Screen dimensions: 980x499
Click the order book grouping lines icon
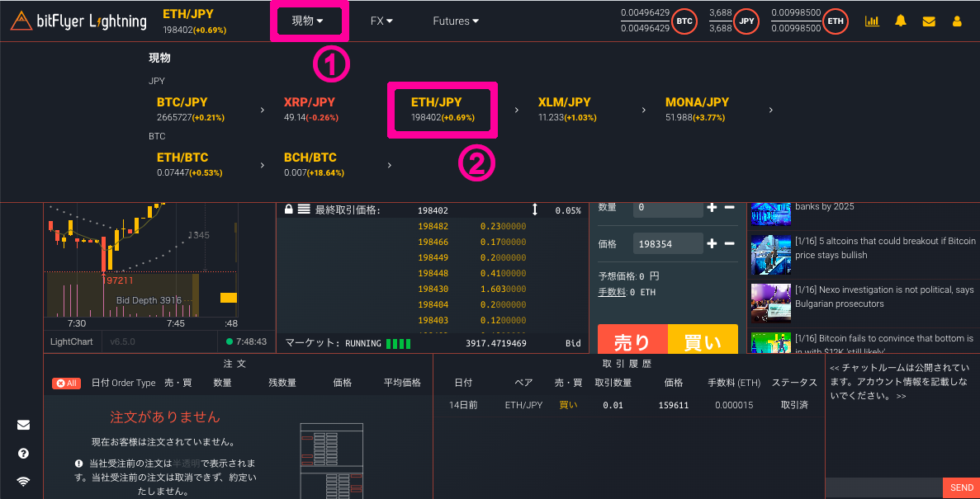pyautogui.click(x=304, y=209)
